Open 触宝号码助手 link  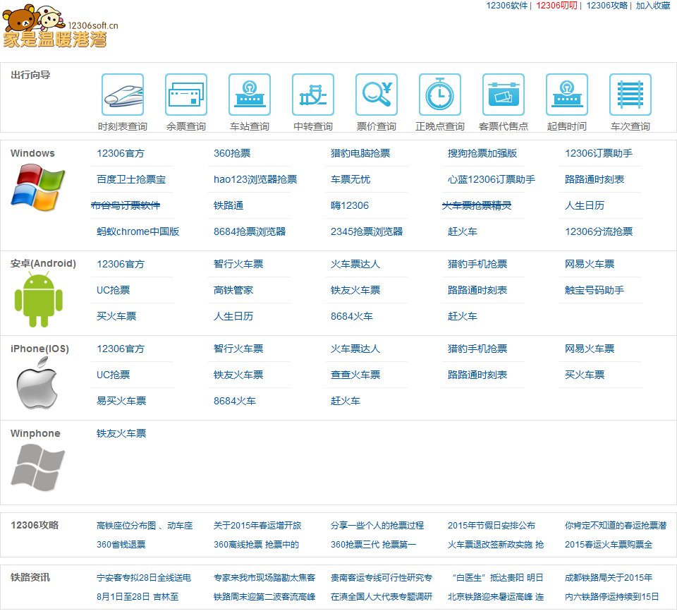pyautogui.click(x=594, y=290)
